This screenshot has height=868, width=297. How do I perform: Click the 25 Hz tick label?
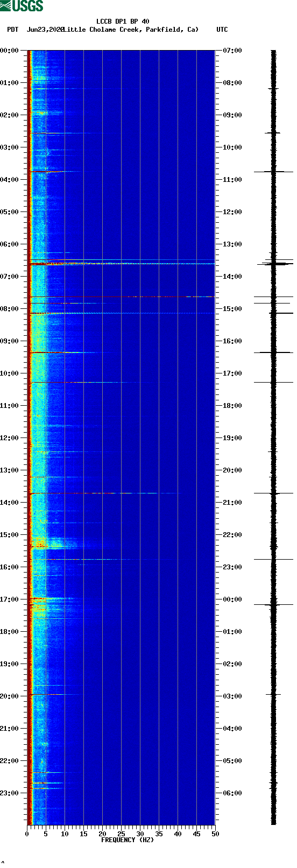coord(121,834)
